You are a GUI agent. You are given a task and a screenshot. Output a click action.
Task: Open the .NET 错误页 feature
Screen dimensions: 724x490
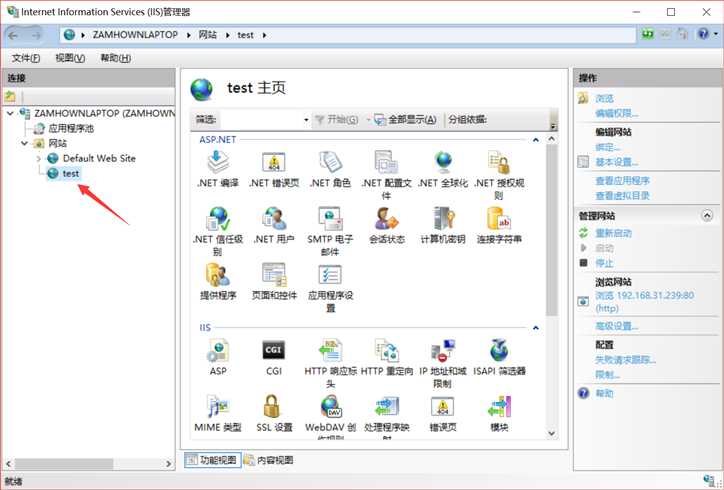point(274,169)
